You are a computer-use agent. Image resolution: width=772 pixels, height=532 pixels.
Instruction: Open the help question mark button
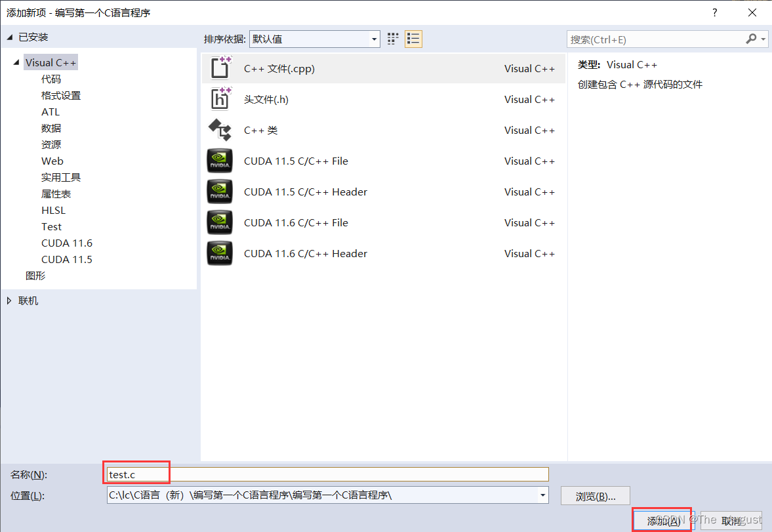tap(715, 13)
